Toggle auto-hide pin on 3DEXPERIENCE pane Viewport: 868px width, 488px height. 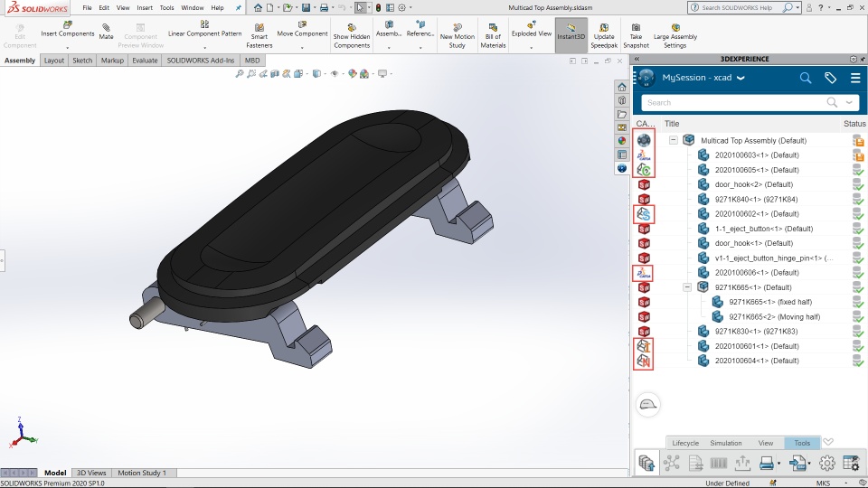coord(863,59)
